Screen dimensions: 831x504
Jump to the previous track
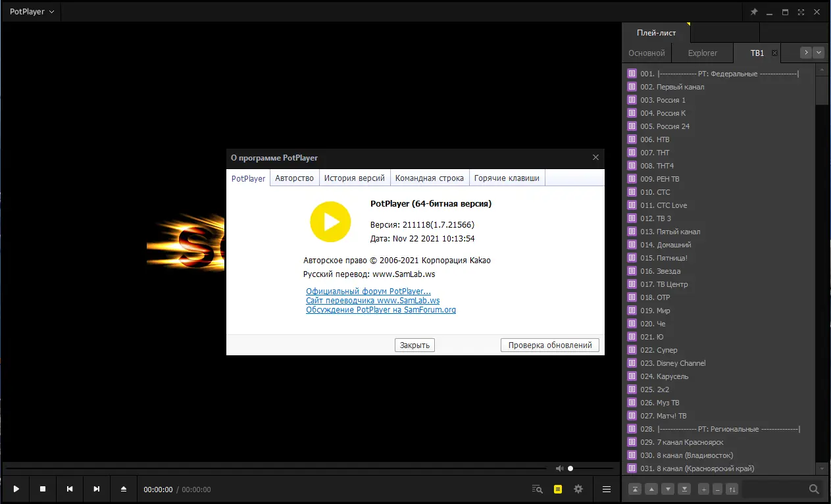click(70, 489)
